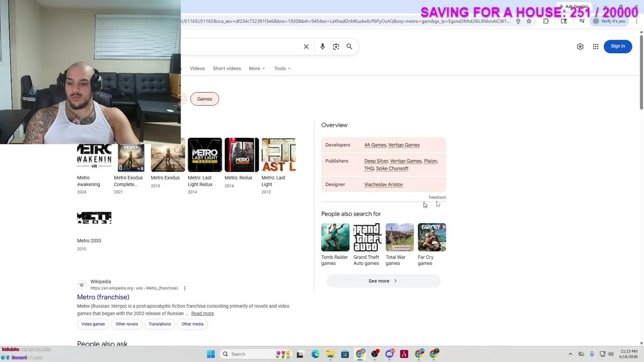Click the Other media chip
Image resolution: width=644 pixels, height=362 pixels.
(192, 324)
